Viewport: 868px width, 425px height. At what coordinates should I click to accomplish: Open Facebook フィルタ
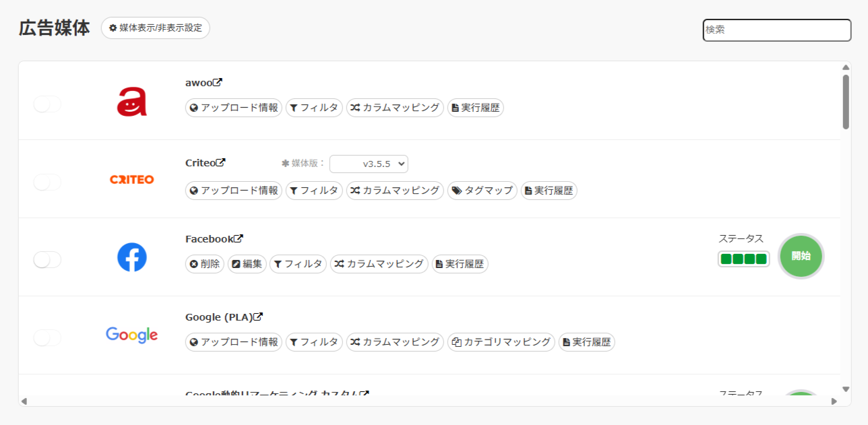298,264
